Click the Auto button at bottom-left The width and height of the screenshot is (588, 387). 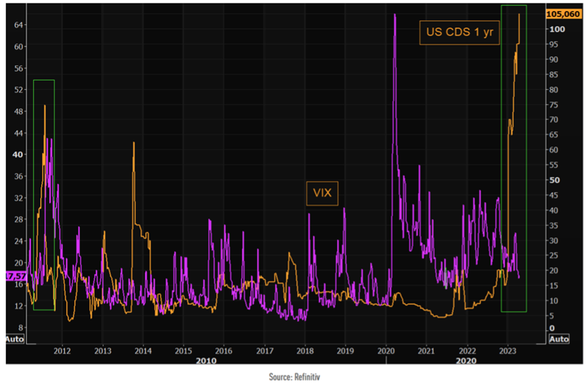pyautogui.click(x=14, y=339)
